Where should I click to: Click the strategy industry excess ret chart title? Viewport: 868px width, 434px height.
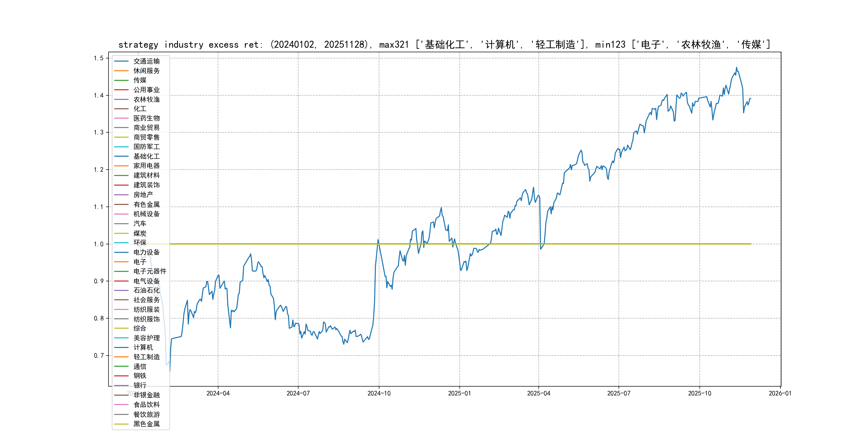(x=444, y=44)
